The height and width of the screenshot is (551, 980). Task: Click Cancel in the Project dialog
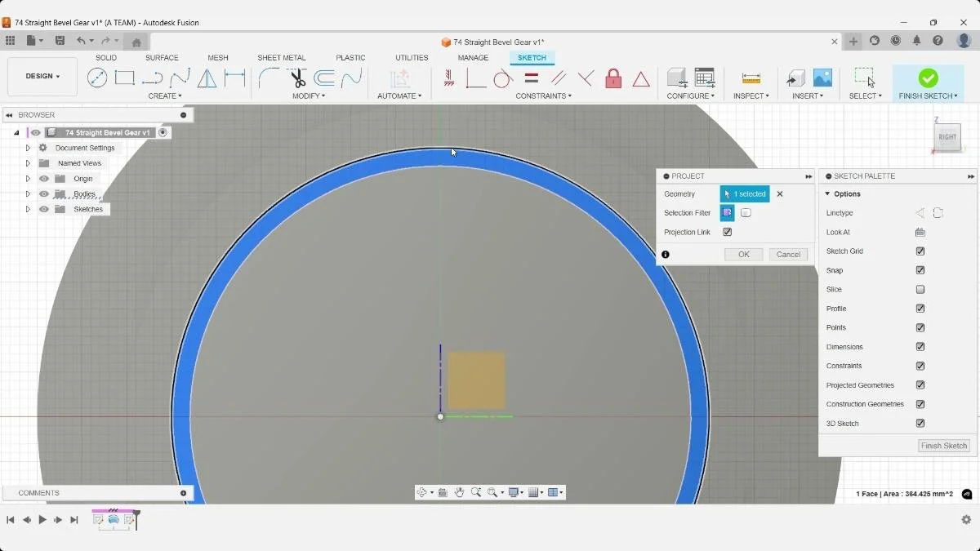[788, 255]
